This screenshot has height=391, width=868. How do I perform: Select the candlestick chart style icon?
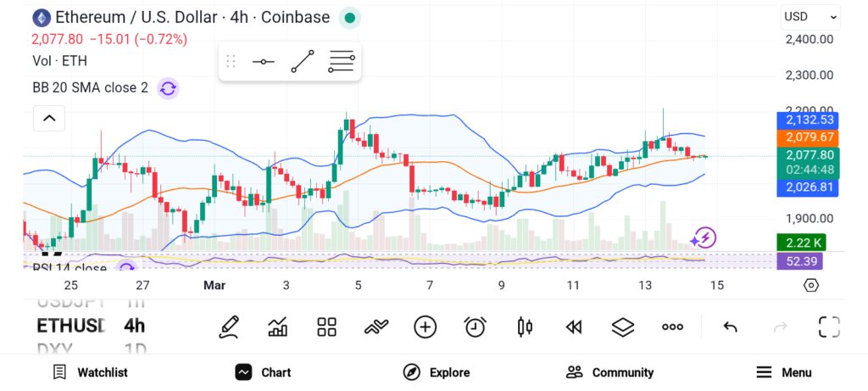(x=524, y=327)
